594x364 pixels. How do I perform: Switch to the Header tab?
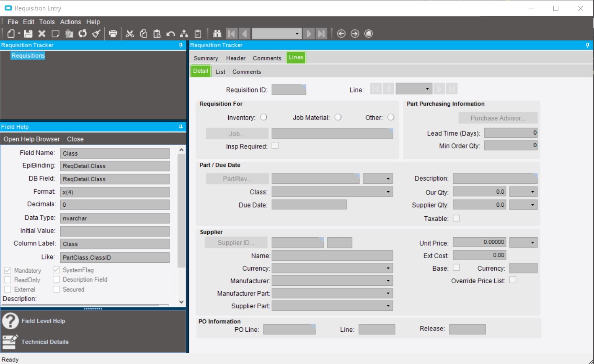click(236, 58)
